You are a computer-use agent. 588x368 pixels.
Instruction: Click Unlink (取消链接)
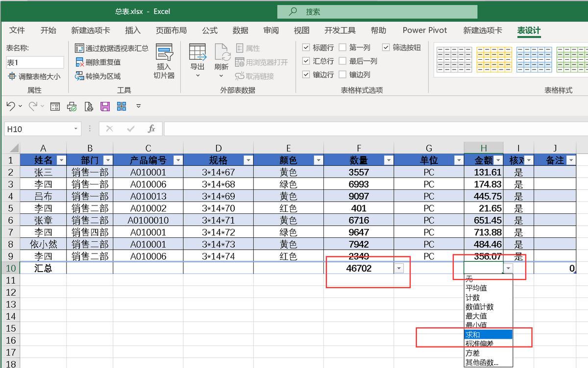255,76
